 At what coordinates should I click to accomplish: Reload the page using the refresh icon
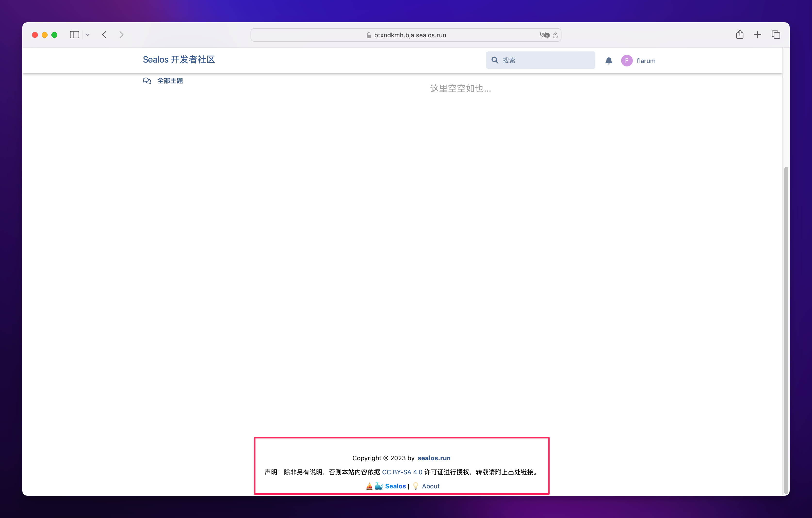point(555,35)
